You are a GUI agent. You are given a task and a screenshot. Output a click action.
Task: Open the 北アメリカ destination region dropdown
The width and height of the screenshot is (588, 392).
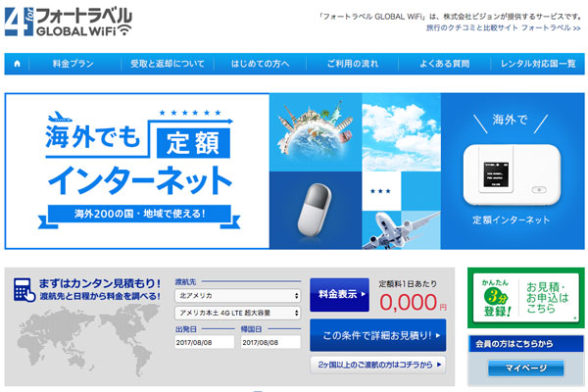pyautogui.click(x=238, y=296)
